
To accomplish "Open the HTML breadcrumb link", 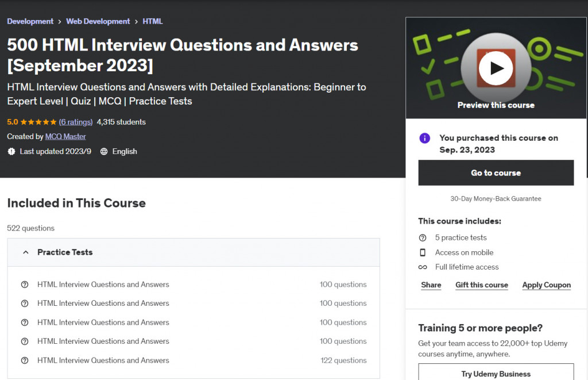I will point(153,21).
